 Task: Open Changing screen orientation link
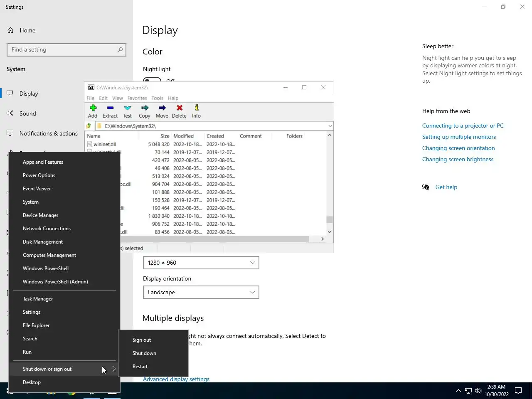coord(458,148)
